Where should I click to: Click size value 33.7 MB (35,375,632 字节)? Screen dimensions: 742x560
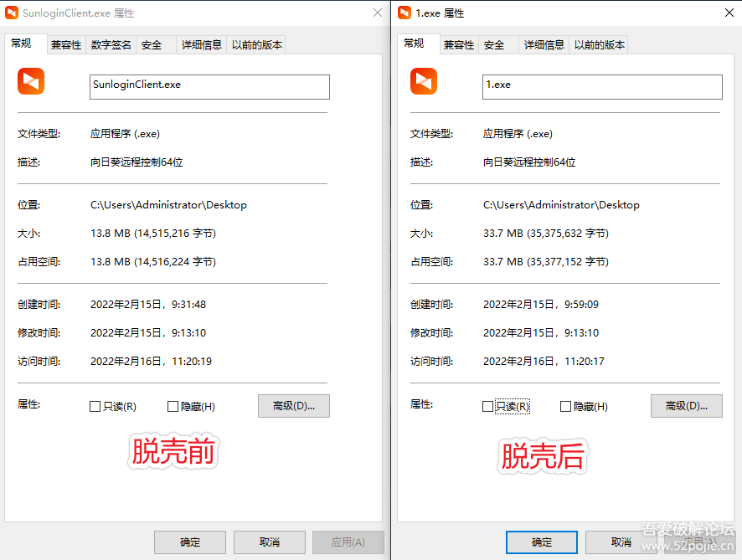(x=546, y=234)
